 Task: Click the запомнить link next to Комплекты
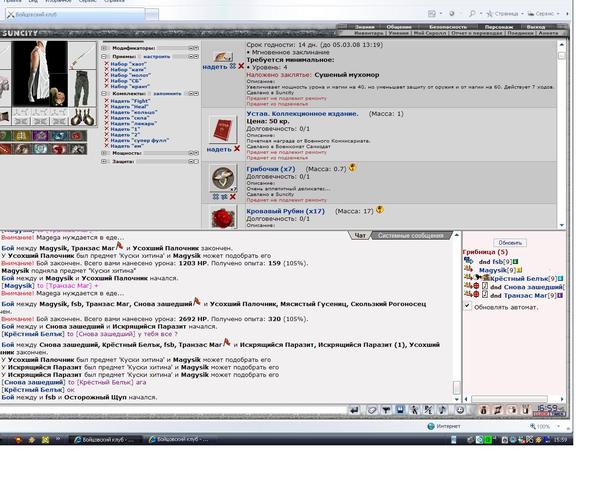point(167,93)
